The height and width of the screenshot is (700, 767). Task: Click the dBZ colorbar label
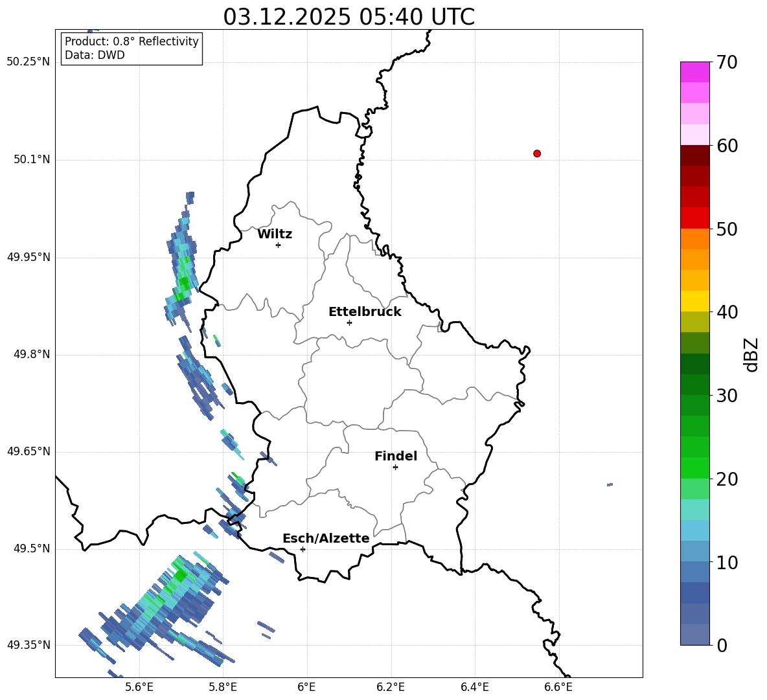point(751,354)
